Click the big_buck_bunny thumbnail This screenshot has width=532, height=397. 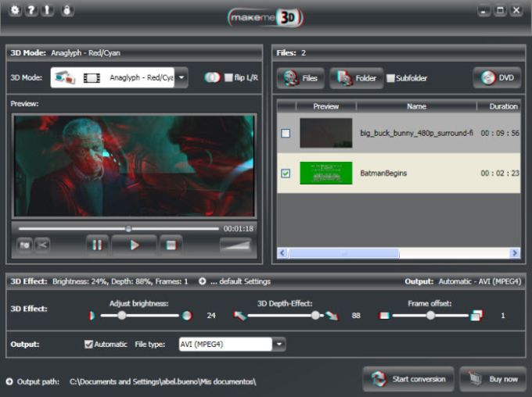[326, 133]
